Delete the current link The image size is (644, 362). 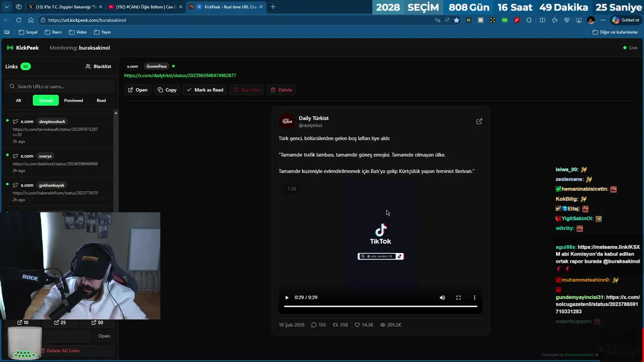tap(281, 90)
